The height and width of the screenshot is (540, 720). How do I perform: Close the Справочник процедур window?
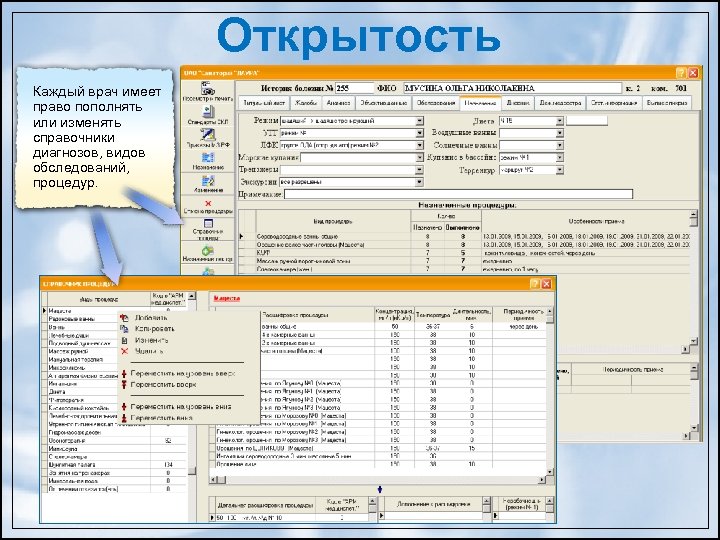click(x=546, y=284)
